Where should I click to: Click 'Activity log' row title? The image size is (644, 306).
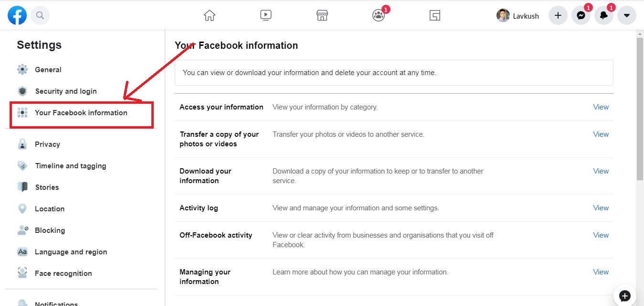pos(199,208)
